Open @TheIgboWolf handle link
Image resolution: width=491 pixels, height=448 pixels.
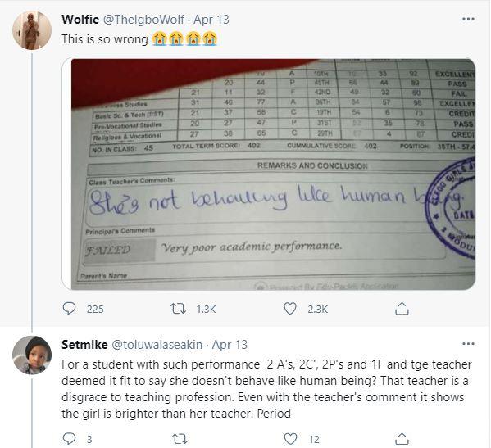tap(143, 20)
